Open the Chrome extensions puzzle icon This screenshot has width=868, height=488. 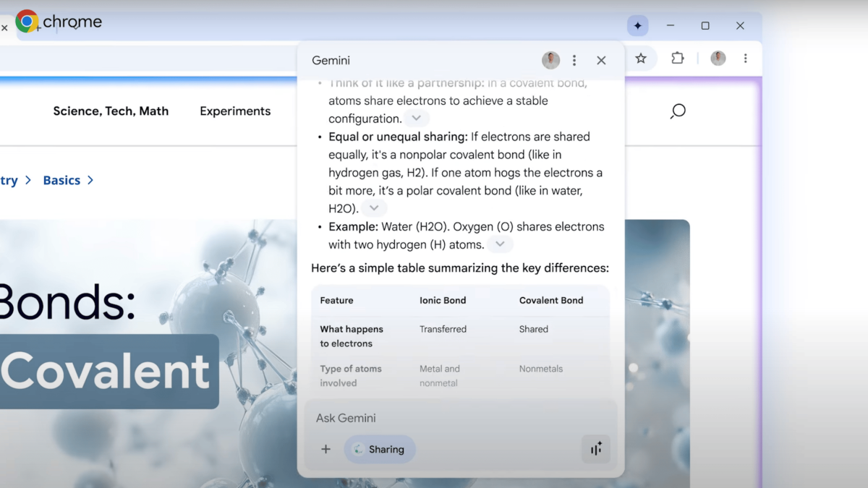(x=678, y=59)
